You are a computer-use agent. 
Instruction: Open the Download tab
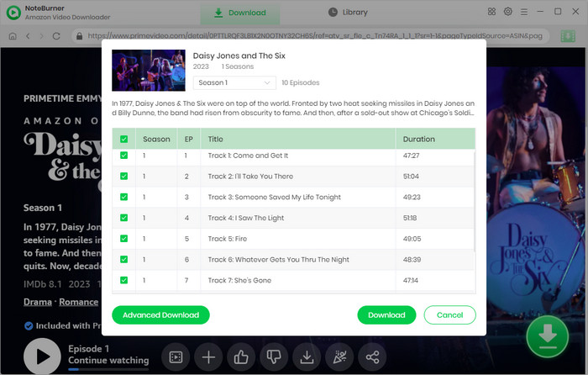coord(240,13)
